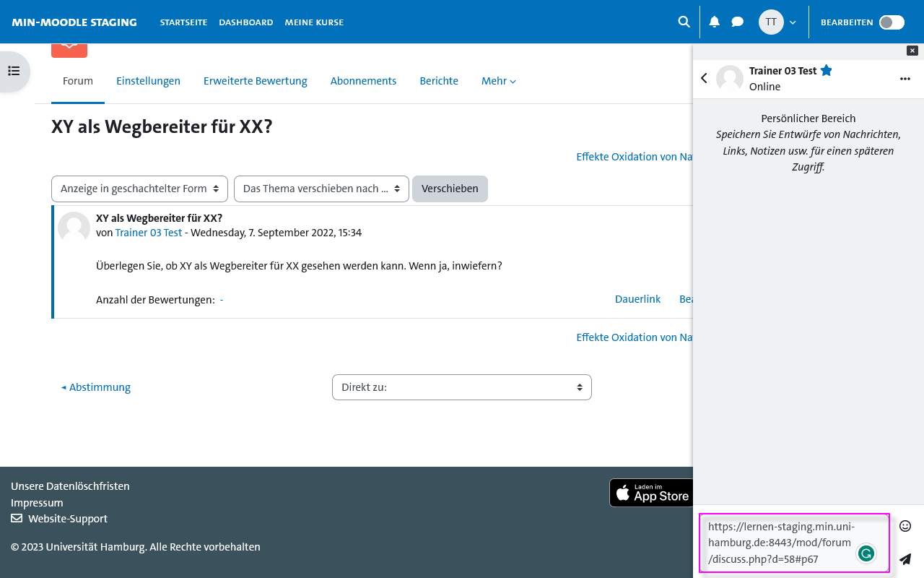Send the message with paper plane icon
This screenshot has height=578, width=924.
[905, 559]
